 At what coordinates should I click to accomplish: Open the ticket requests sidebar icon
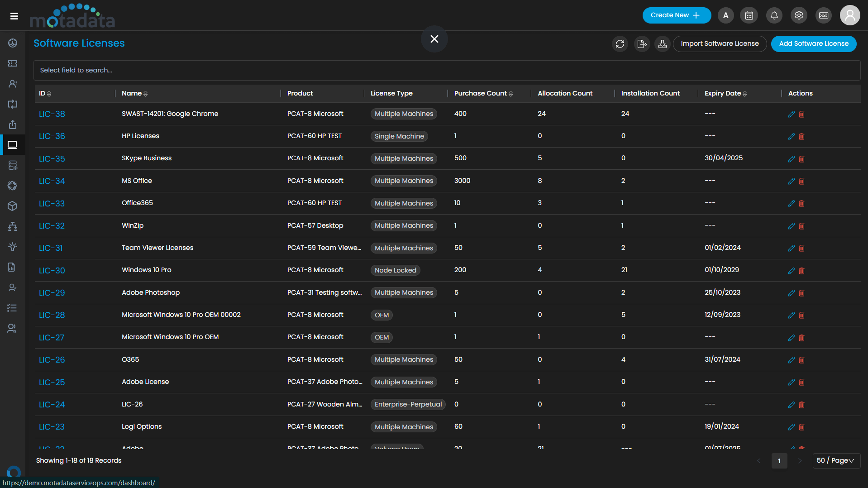click(x=13, y=63)
